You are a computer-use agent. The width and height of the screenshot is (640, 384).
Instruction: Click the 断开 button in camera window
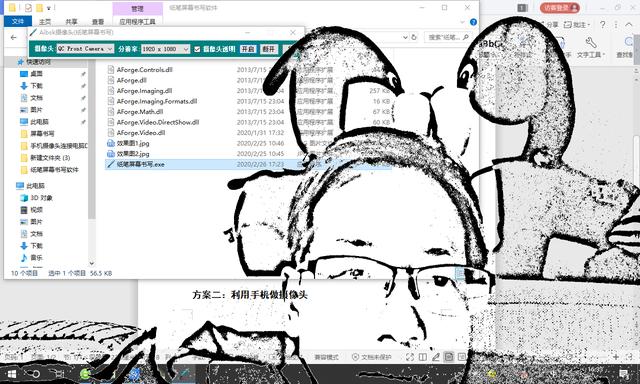269,49
